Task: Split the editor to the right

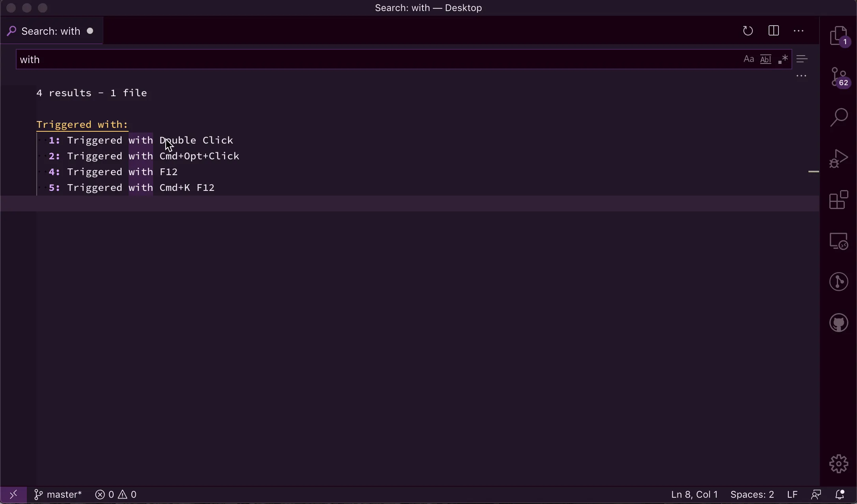Action: click(x=773, y=31)
